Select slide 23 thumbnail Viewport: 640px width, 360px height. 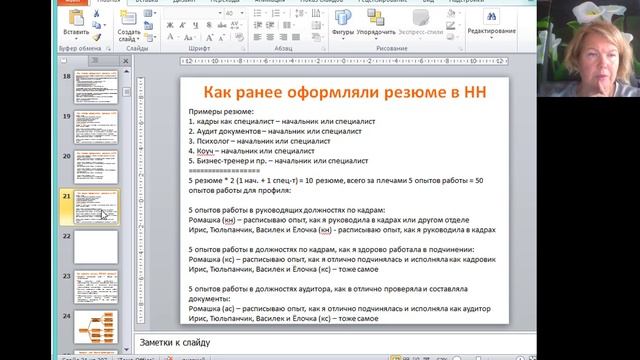coord(96,287)
